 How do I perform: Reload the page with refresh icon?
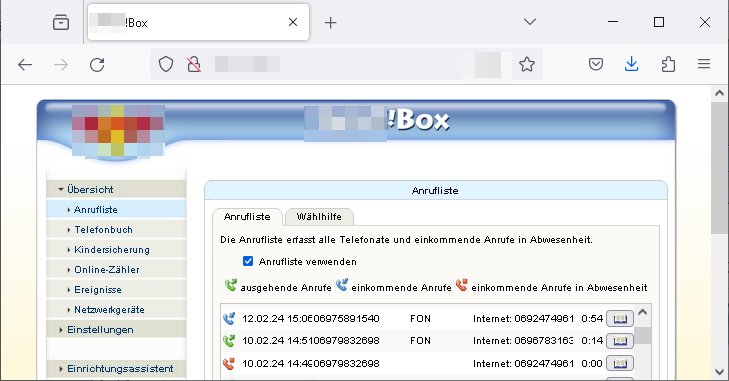pos(97,65)
